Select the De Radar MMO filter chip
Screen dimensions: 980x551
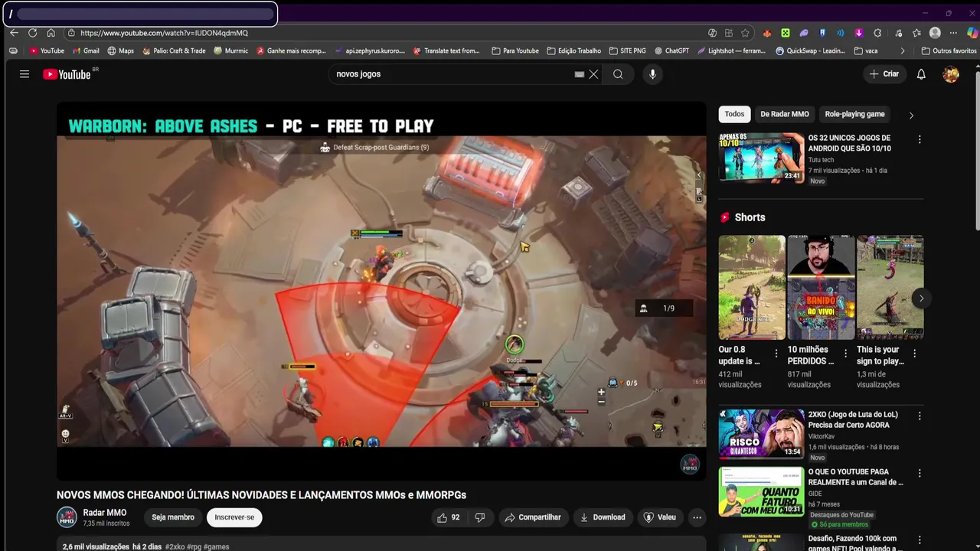(x=784, y=114)
